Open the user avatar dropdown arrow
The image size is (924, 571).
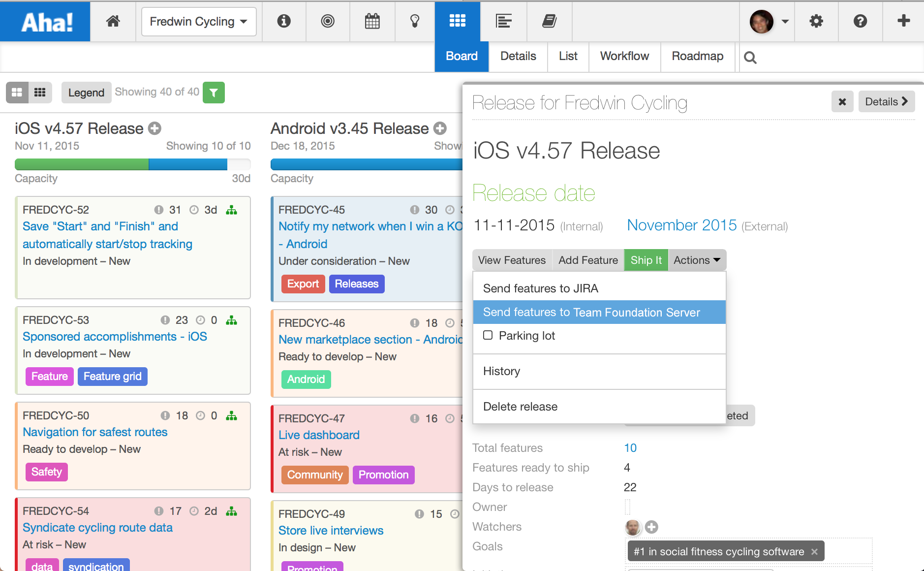[x=786, y=21]
